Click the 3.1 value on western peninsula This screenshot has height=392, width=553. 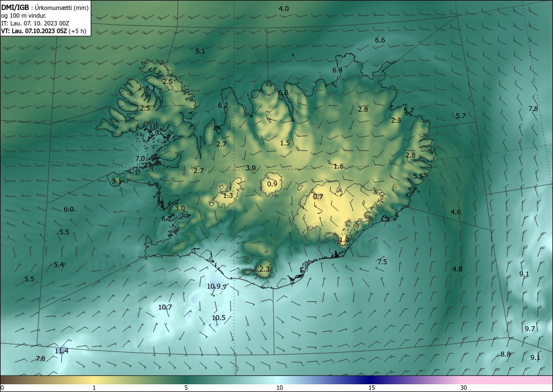(117, 181)
